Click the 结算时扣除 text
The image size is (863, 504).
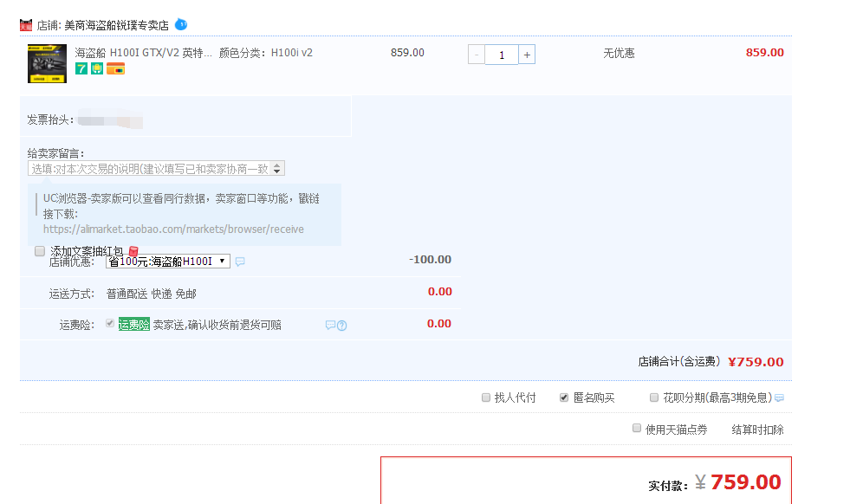(757, 430)
